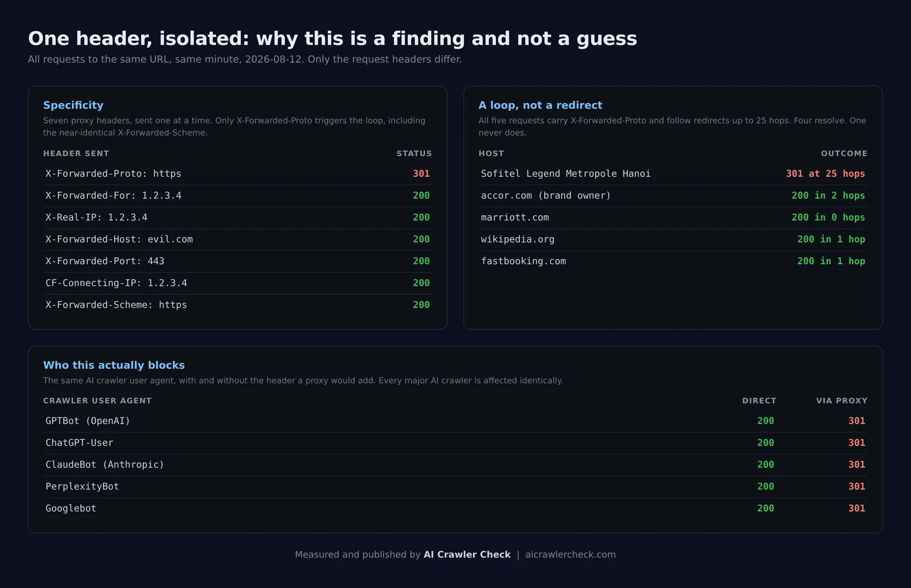Click the 'X-Real-IP: 1.2.3.4' header entry
Screen dimensions: 911x588
[x=96, y=217]
